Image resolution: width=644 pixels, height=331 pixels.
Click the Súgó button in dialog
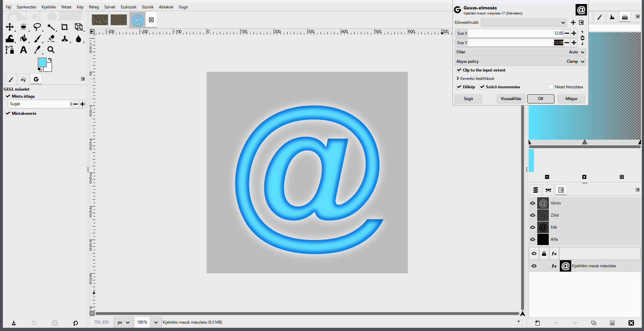click(468, 99)
